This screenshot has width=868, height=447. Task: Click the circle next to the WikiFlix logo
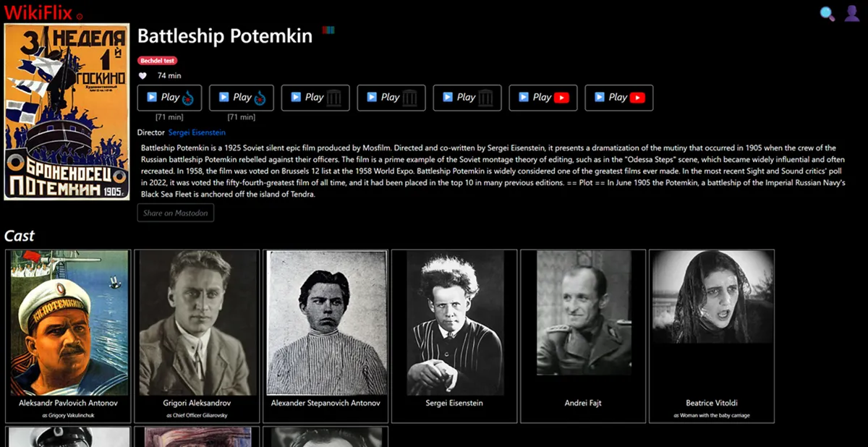point(80,16)
